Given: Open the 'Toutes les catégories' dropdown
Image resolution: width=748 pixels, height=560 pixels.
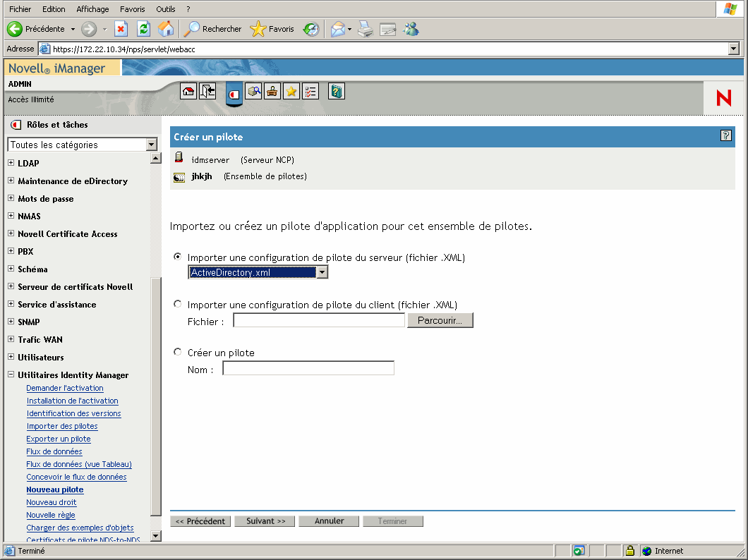Looking at the screenshot, I should click(x=152, y=144).
